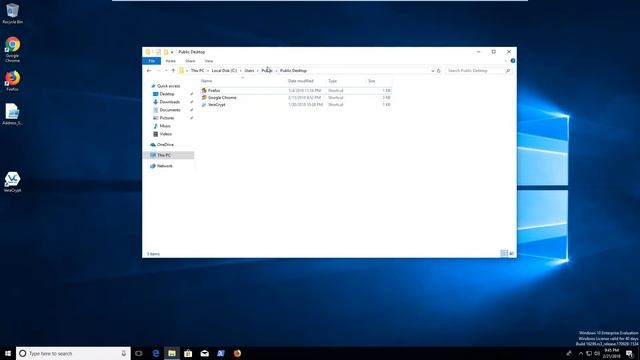Select the Firefox shortcut in file list

pyautogui.click(x=296, y=91)
